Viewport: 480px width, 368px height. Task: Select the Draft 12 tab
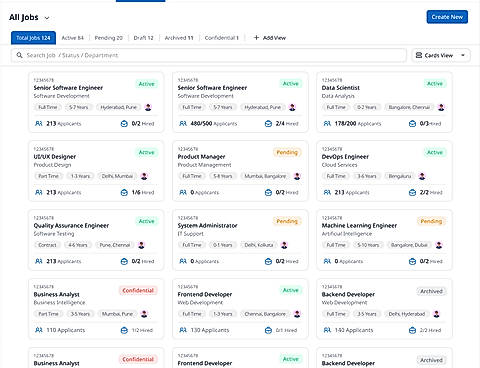point(143,38)
